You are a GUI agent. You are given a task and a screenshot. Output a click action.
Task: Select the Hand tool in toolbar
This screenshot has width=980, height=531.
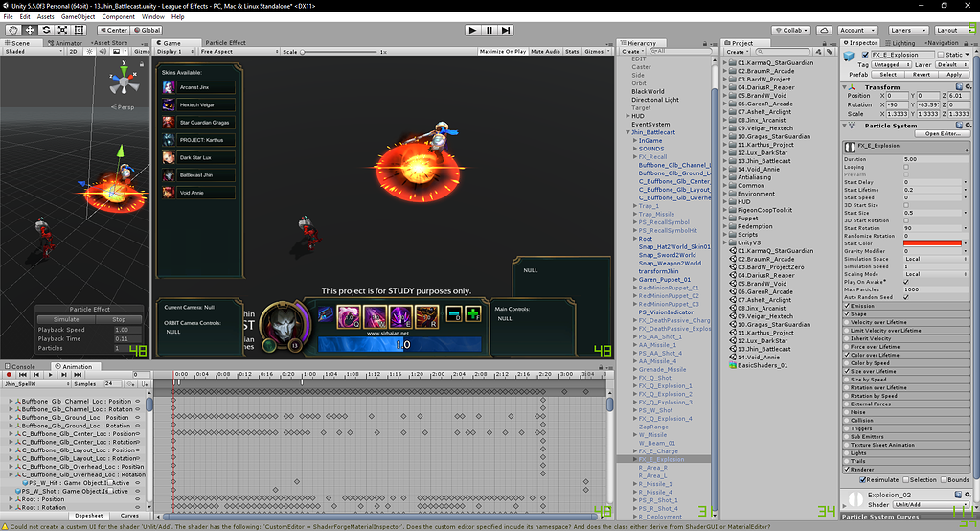tap(13, 30)
